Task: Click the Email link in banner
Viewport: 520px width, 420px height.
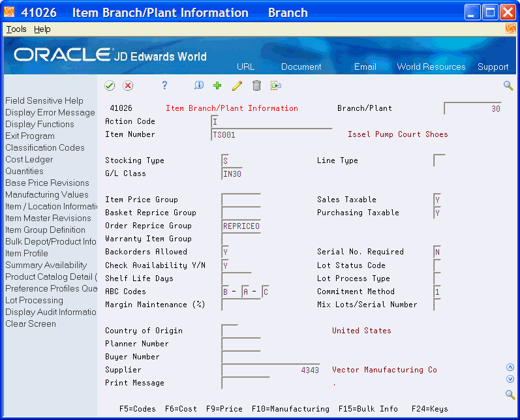Action: (x=365, y=67)
